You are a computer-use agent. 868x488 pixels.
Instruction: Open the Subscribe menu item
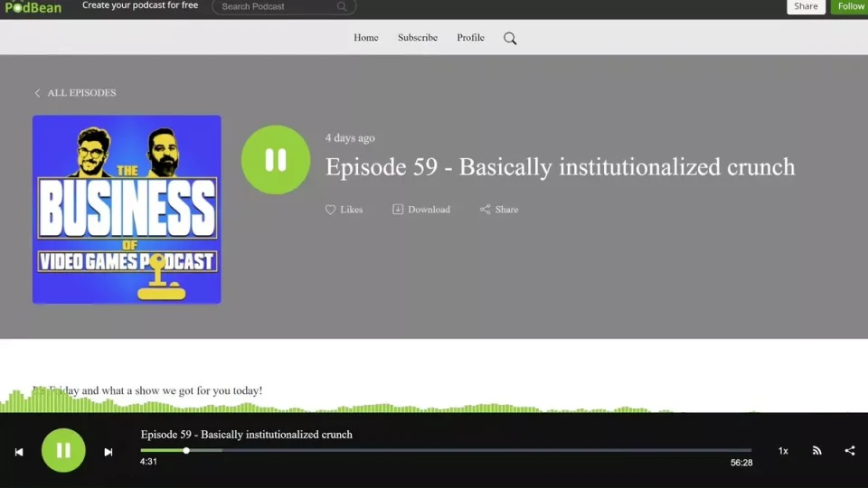pos(418,38)
